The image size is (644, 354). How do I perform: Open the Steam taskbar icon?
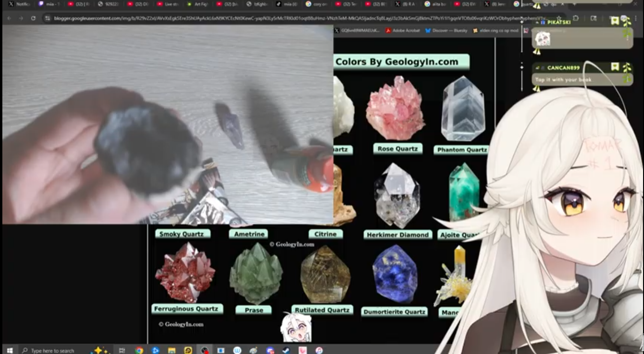285,350
